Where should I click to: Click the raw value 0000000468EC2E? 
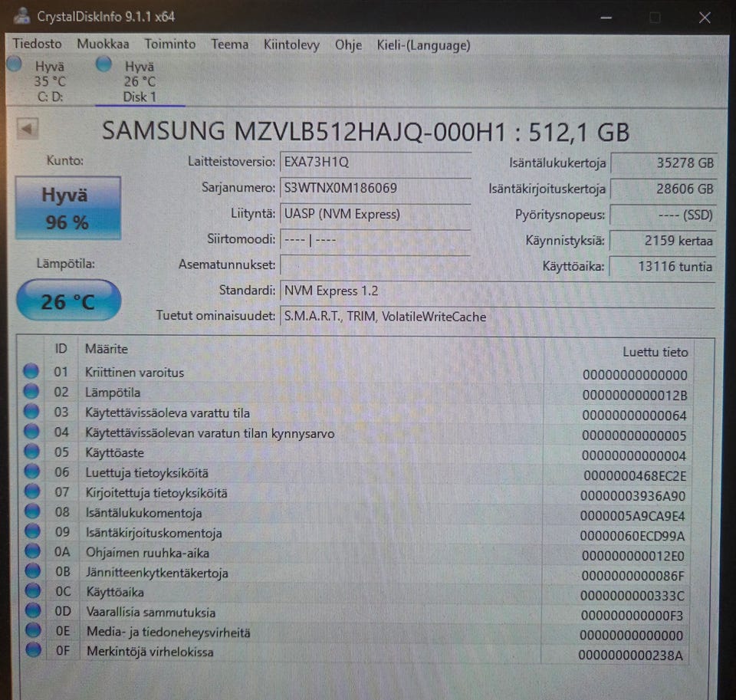click(x=635, y=475)
